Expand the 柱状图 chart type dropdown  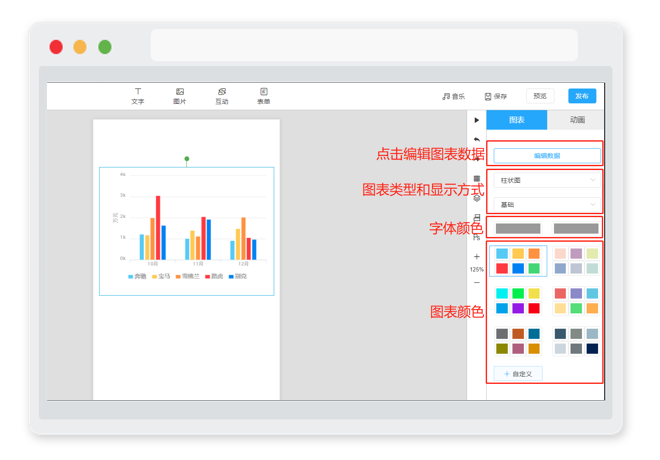click(x=547, y=180)
